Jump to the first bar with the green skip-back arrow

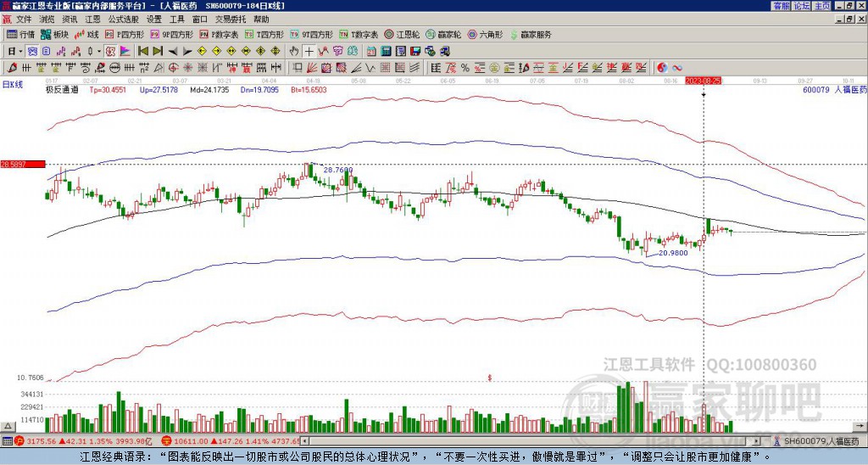coord(142,52)
